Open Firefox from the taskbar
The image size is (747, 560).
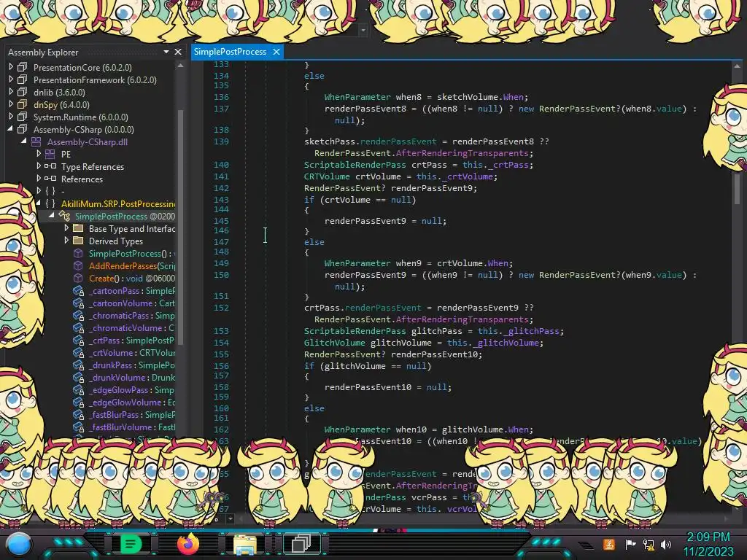[187, 543]
